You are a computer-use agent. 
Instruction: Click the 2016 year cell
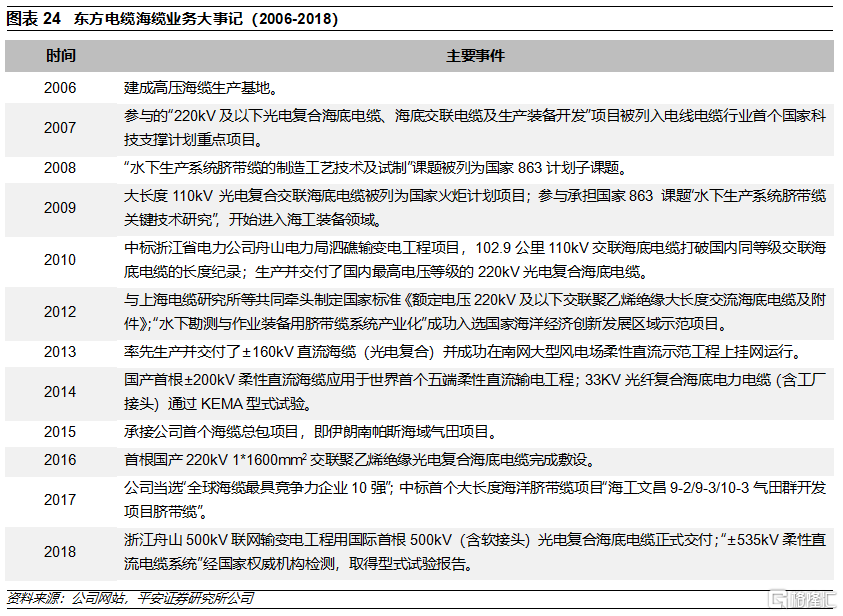[60, 460]
